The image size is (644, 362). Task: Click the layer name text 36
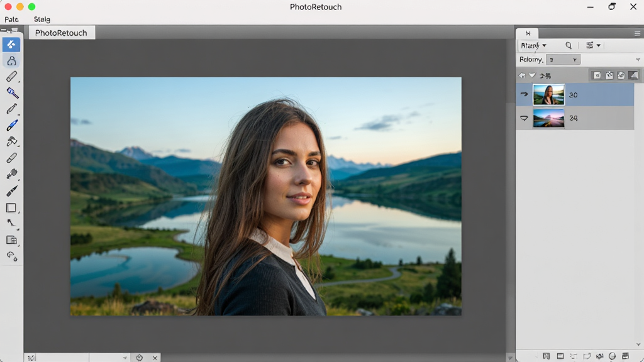(x=574, y=118)
